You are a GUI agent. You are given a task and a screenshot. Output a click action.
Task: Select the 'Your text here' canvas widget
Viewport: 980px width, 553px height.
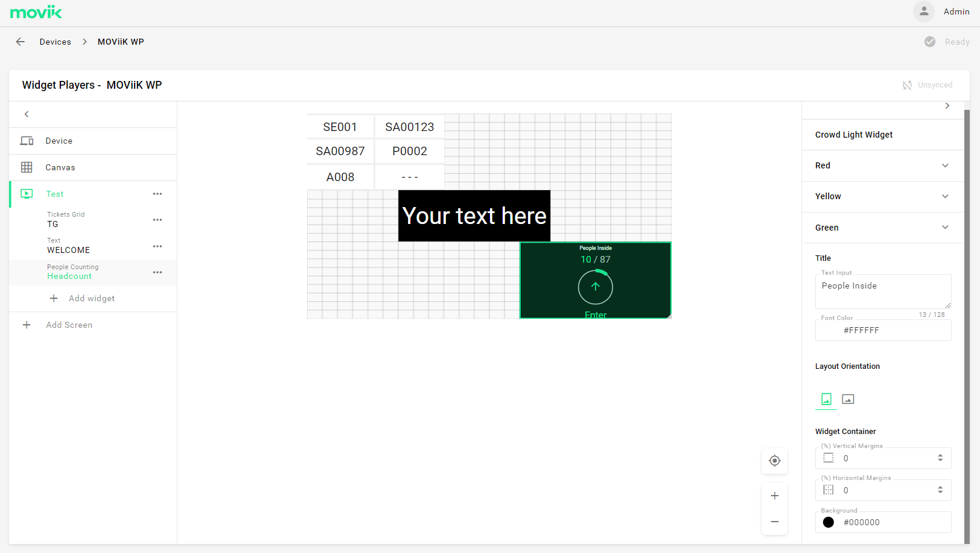[474, 216]
